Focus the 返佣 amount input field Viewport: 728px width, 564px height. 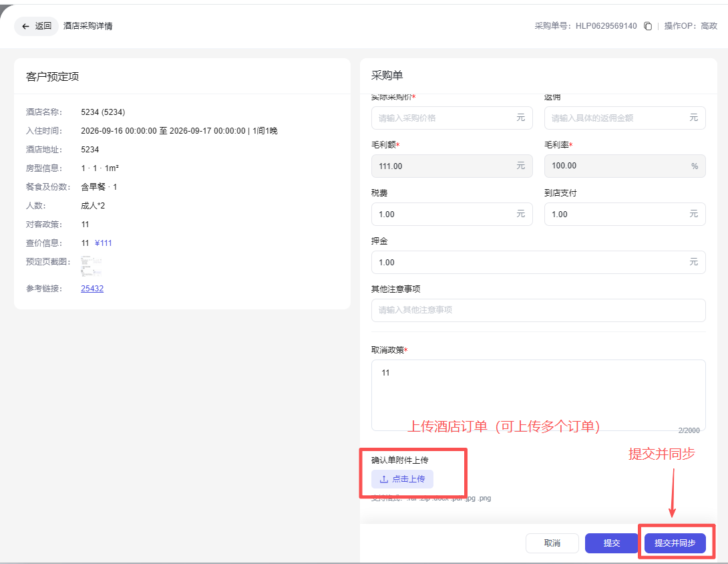pyautogui.click(x=625, y=118)
